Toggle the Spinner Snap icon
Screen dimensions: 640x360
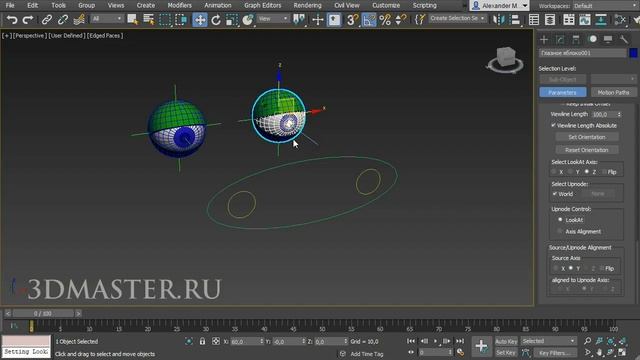click(401, 20)
